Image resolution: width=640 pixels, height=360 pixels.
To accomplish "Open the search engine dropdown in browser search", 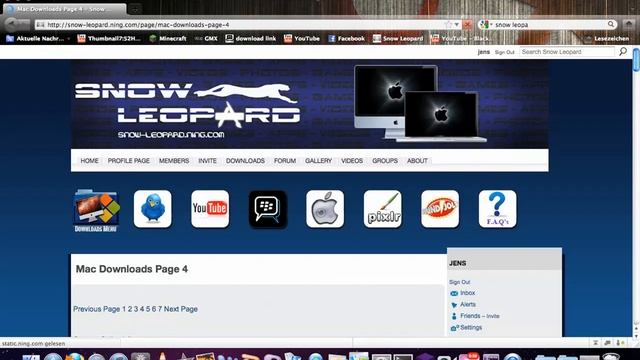I will (x=486, y=24).
